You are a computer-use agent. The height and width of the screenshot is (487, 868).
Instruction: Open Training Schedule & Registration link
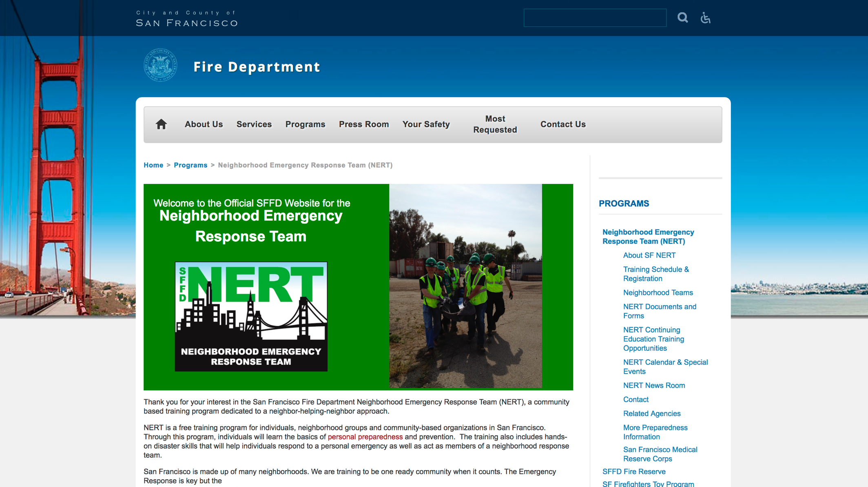click(x=656, y=274)
